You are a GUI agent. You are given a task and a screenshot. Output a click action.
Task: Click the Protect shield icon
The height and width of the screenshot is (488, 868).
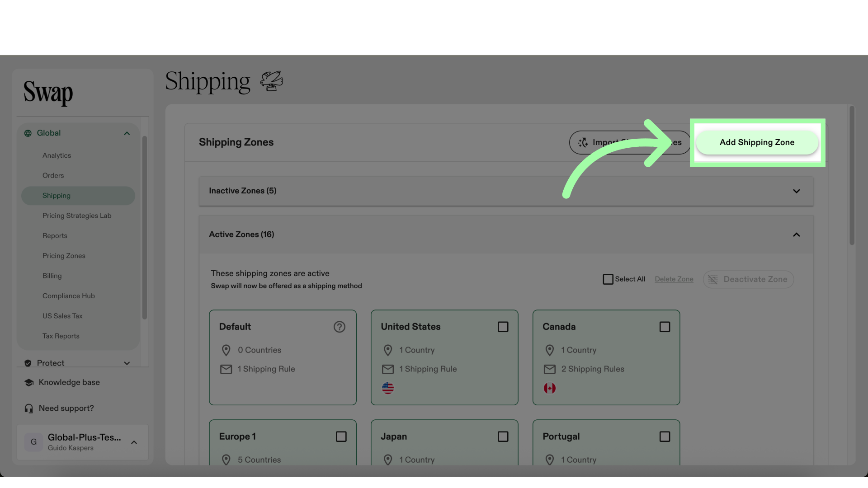[x=28, y=363]
